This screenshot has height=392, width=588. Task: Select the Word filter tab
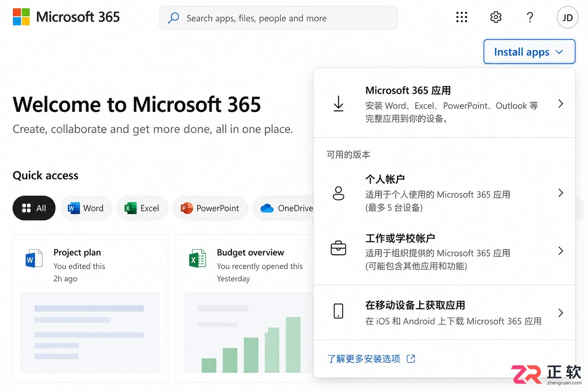click(86, 208)
